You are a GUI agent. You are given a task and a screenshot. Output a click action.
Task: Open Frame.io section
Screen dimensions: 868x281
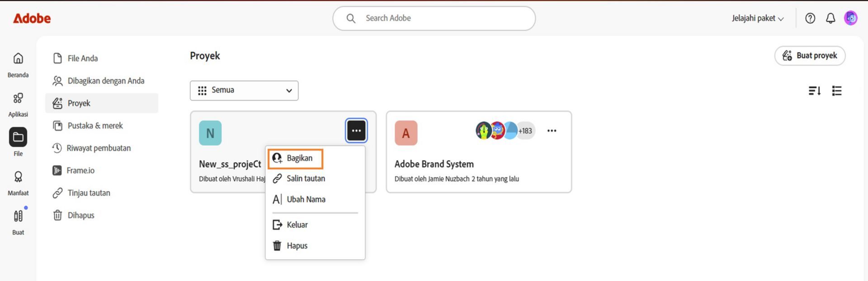pos(102,171)
